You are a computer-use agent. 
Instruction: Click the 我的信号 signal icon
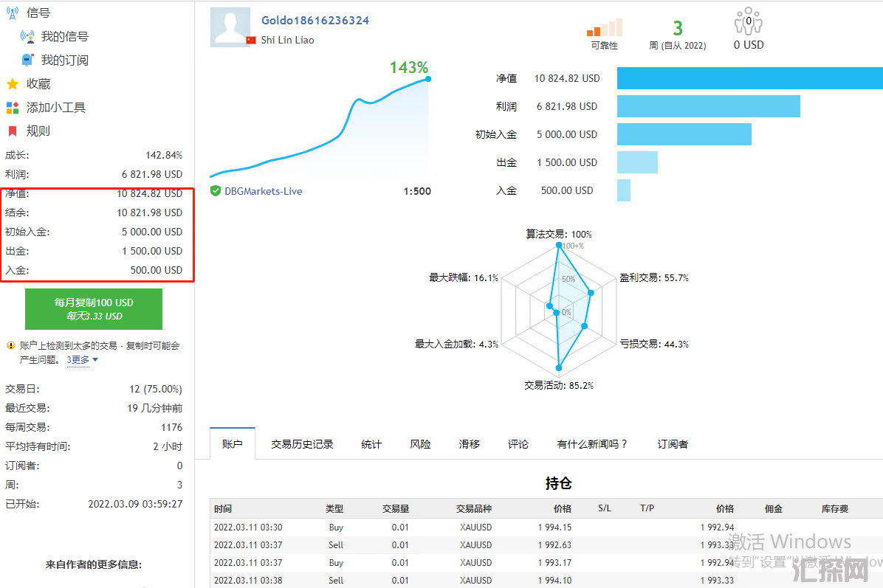pos(27,37)
